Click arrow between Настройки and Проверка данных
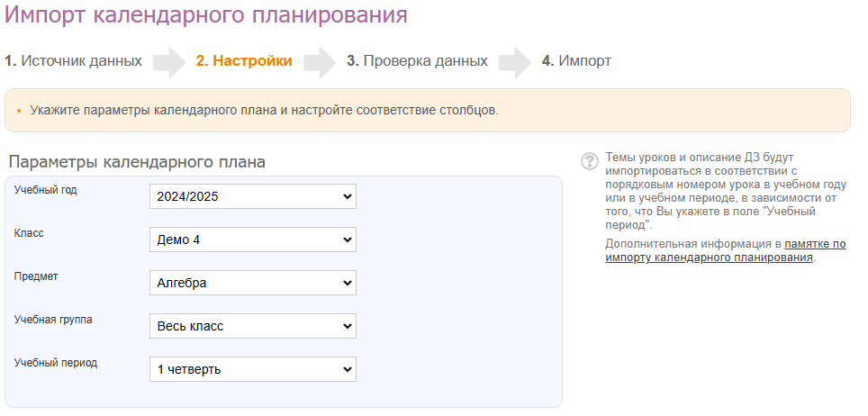The height and width of the screenshot is (416, 868). [319, 62]
